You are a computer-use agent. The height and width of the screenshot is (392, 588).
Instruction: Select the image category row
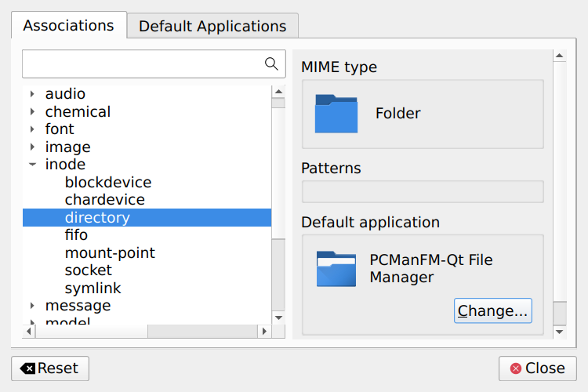(x=147, y=147)
